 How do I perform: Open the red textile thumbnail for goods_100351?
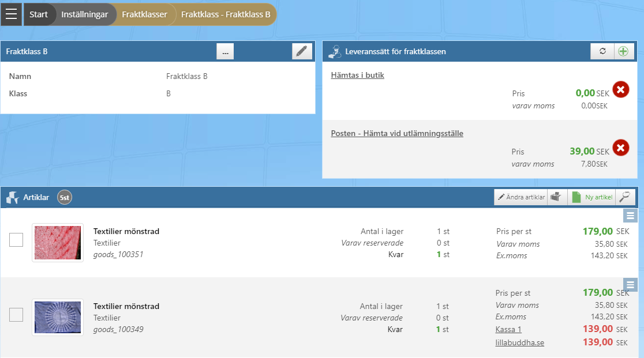pos(58,243)
